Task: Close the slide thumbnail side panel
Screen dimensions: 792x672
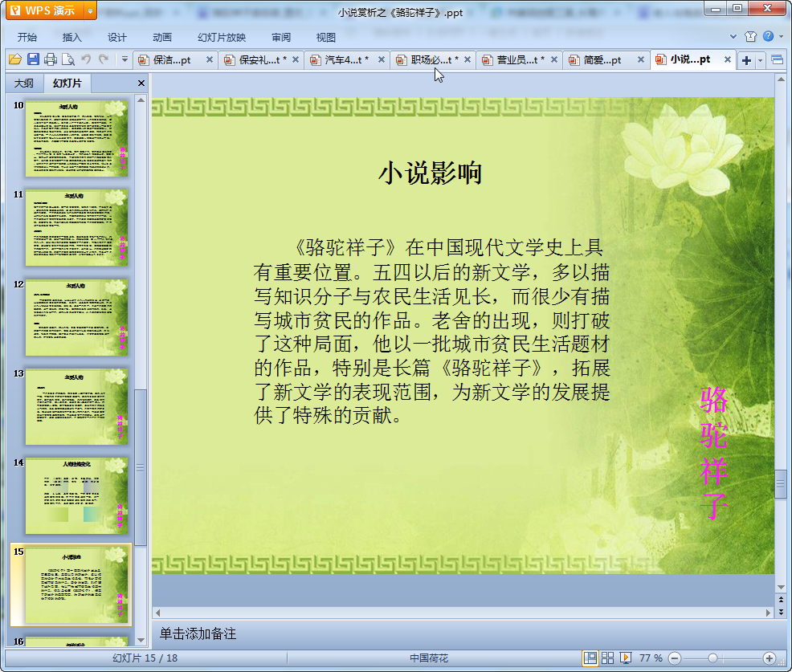Action: [141, 83]
